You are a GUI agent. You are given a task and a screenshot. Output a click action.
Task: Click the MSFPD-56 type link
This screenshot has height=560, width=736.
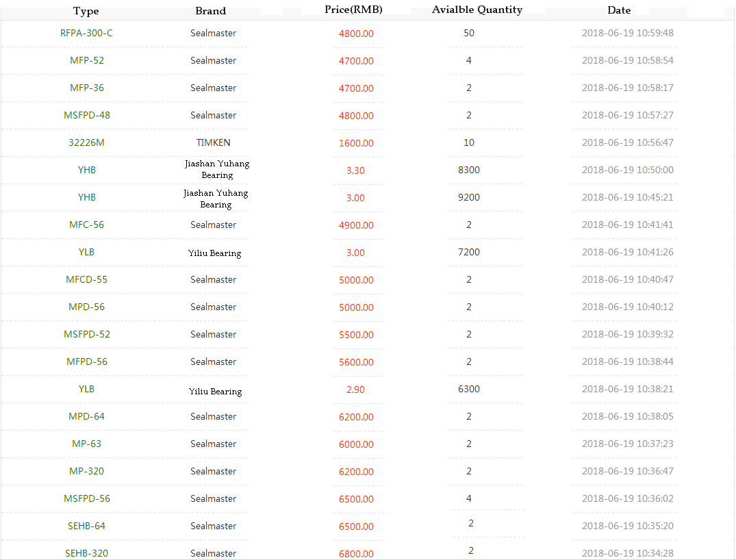tap(87, 498)
